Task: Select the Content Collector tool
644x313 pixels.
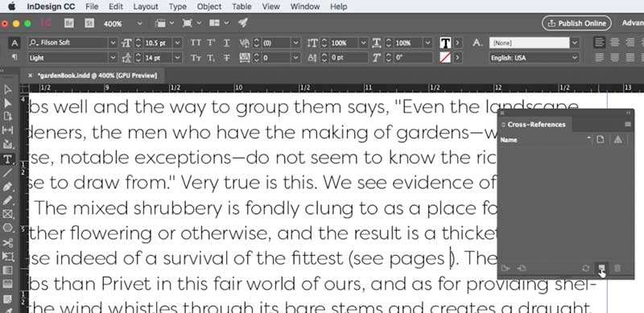Action: 8,144
